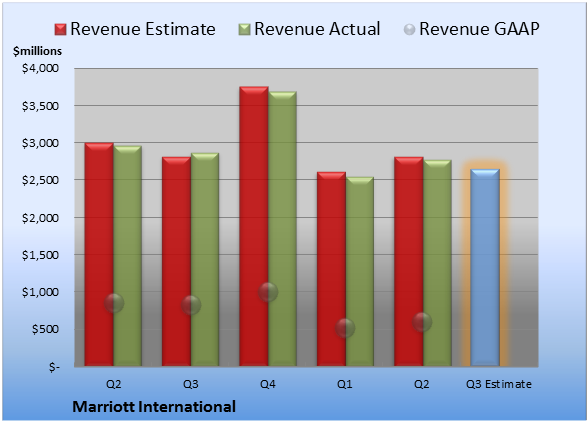Select the green Q4 revenue actual bar

point(282,229)
